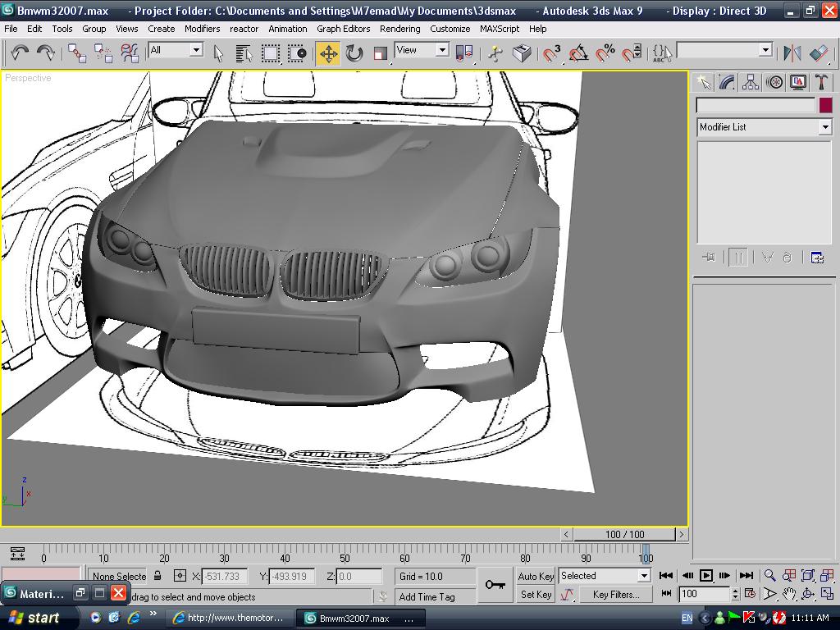Screen dimensions: 840x630
Task: Toggle the Keyboard Shortcut Override icon
Action: point(522,53)
